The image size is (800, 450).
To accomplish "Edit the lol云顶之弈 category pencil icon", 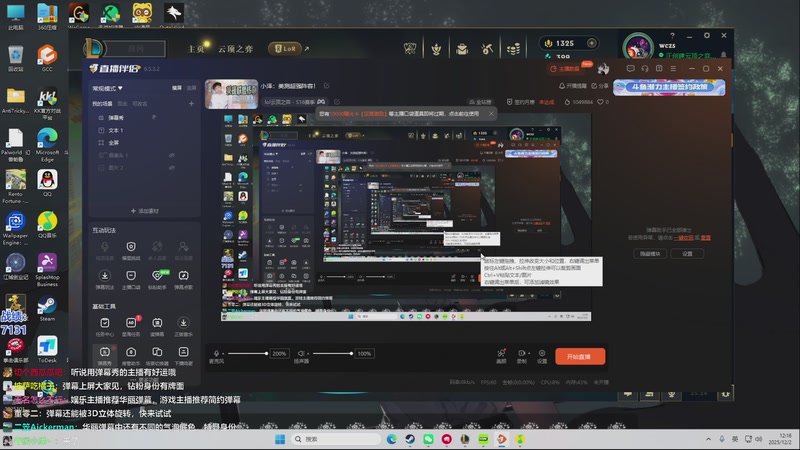I will (x=337, y=102).
